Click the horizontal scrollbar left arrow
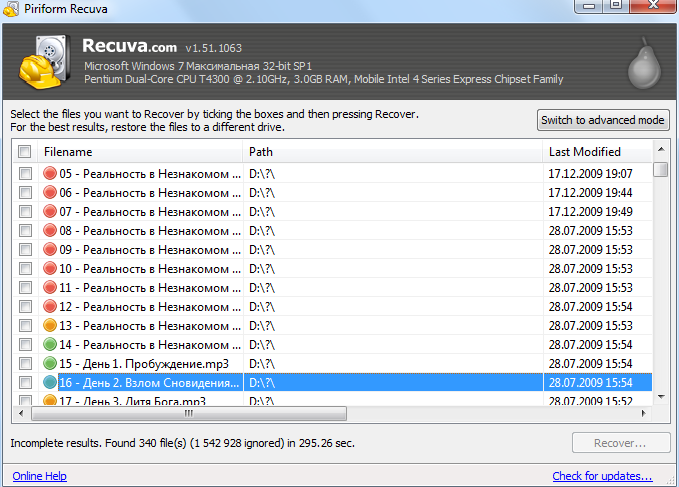679x487 pixels. click(x=21, y=413)
